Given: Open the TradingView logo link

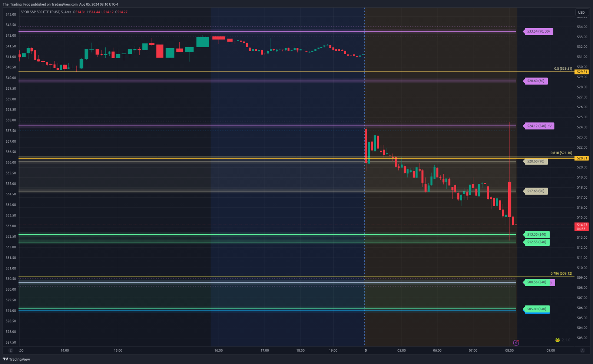Looking at the screenshot, I should tap(16, 359).
